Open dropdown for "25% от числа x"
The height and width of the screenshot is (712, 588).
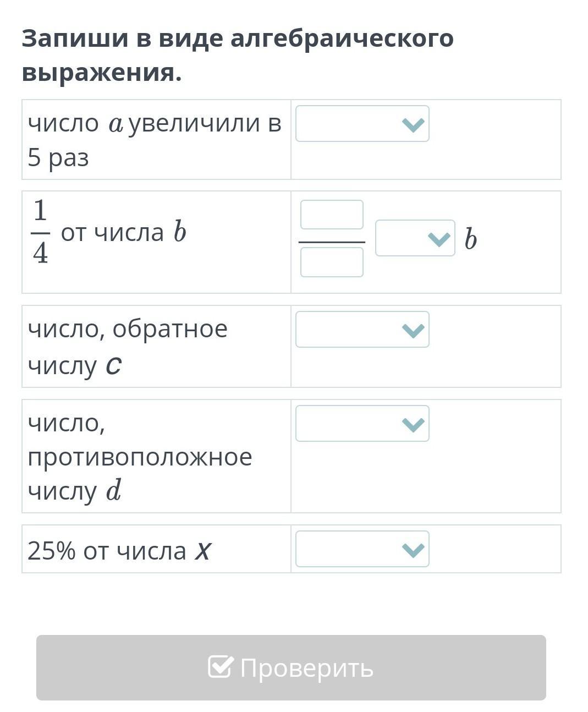(361, 549)
